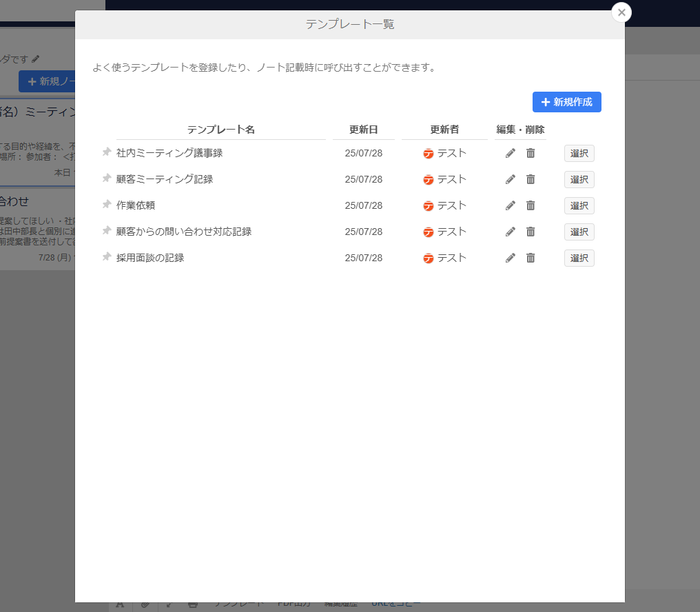The width and height of the screenshot is (700, 612).
Task: Select the 社内ミーティング議事録 template
Action: (579, 153)
